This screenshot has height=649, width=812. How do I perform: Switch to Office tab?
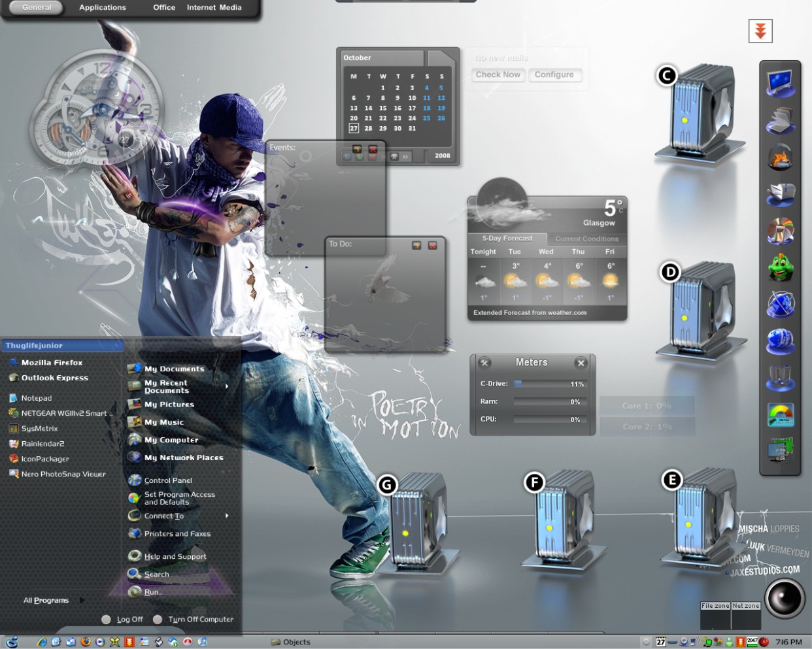pyautogui.click(x=164, y=7)
